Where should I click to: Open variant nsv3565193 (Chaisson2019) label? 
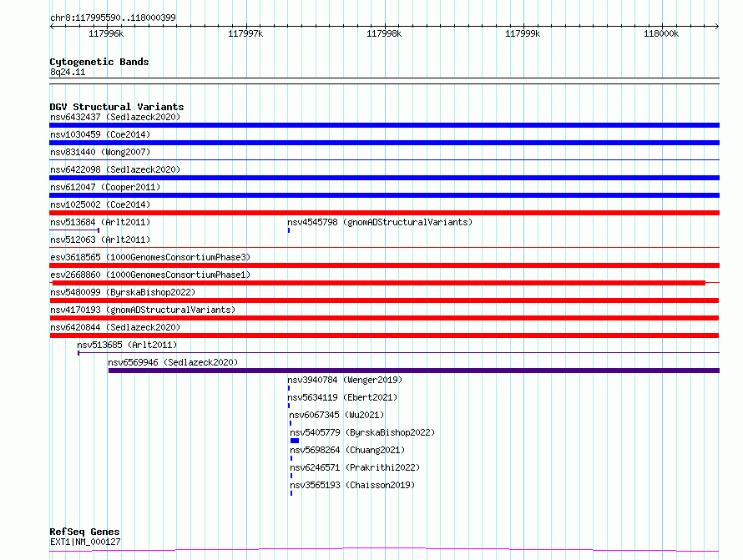352,485
